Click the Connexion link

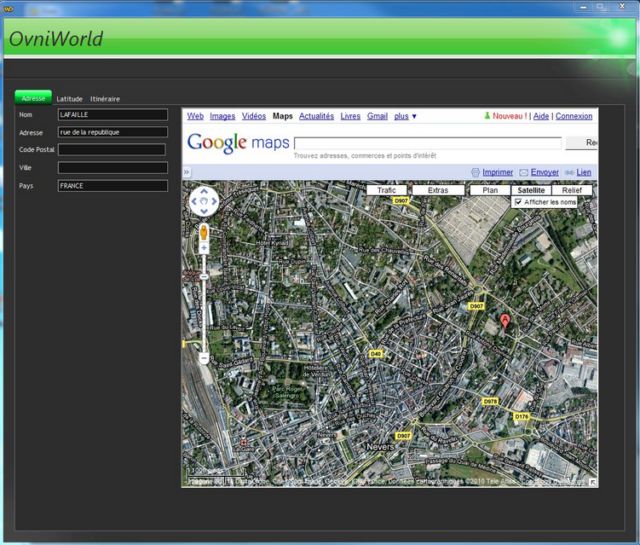tap(574, 116)
